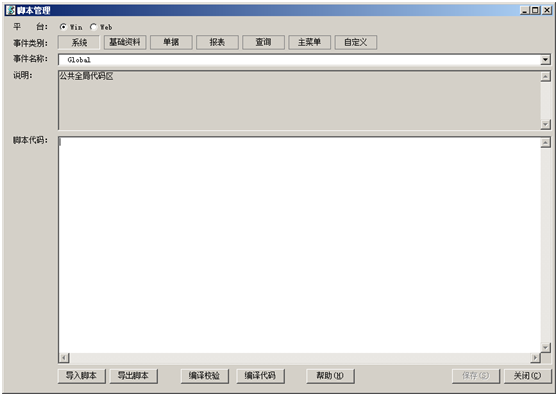The width and height of the screenshot is (558, 396).
Task: Choose the 系统 event category
Action: coord(79,42)
